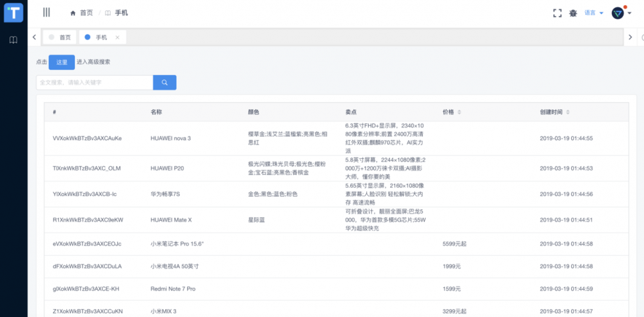The width and height of the screenshot is (644, 317).
Task: Focus the full-text search input field
Action: 95,82
